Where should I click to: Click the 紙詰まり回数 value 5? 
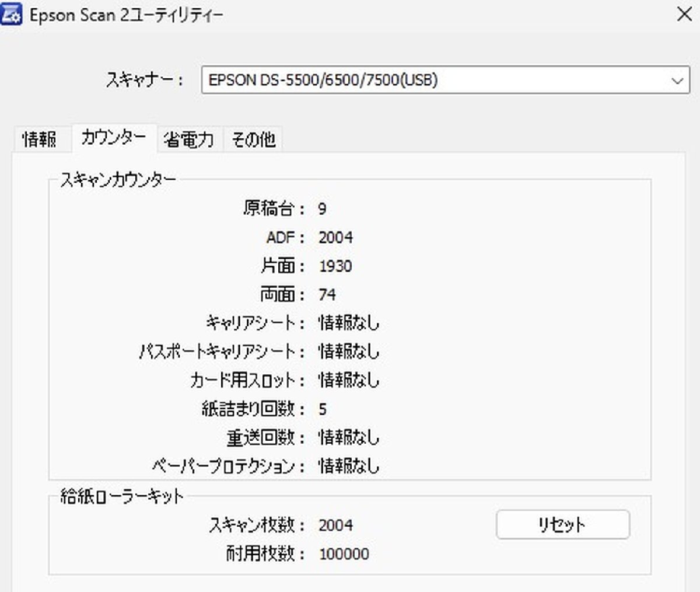pyautogui.click(x=322, y=409)
